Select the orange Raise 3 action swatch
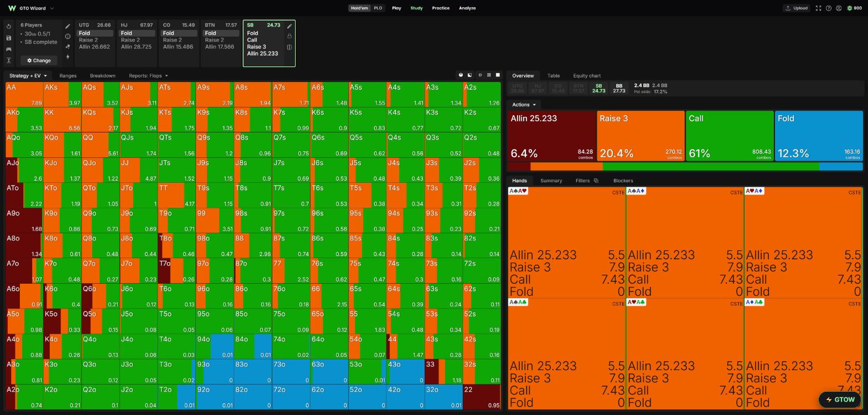The height and width of the screenshot is (415, 868). [641, 136]
